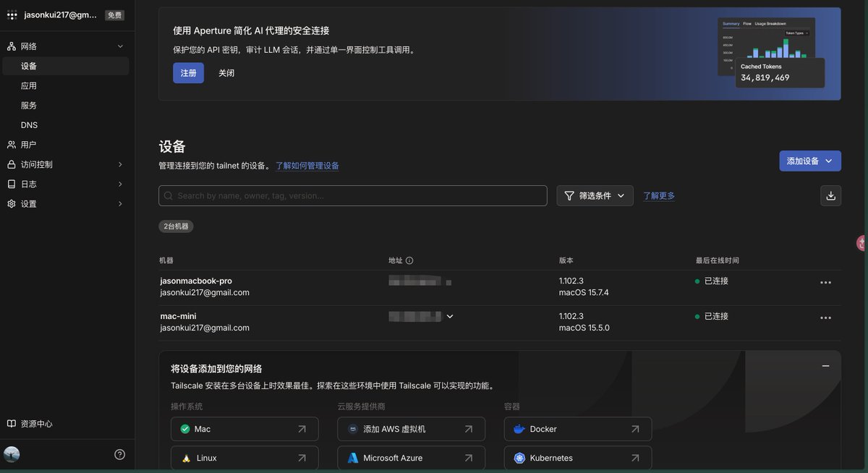868x473 pixels.
Task: Open 添加 AWS 虚拟机 option
Action: pyautogui.click(x=411, y=429)
